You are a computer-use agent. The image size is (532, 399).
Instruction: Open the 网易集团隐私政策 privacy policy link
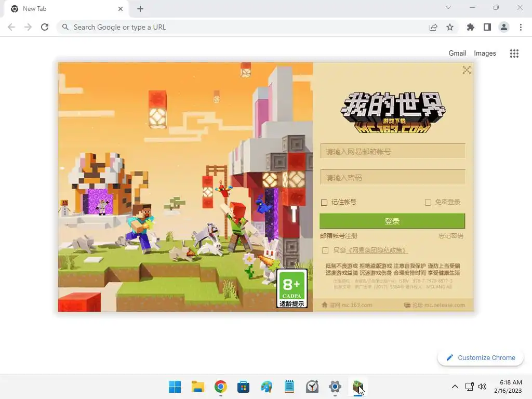(376, 250)
